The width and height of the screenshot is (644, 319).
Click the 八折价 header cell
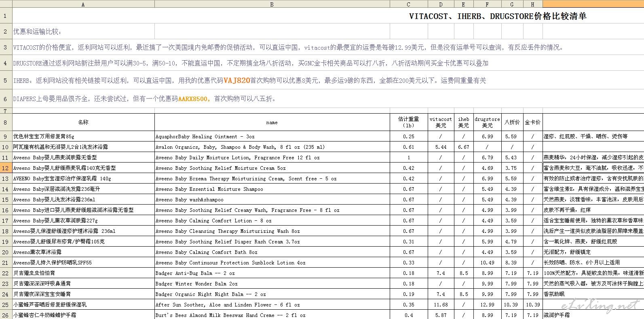pos(512,122)
